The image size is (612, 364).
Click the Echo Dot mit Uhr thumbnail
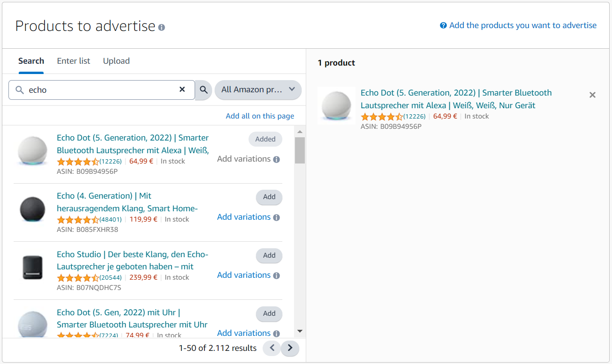[x=32, y=324]
